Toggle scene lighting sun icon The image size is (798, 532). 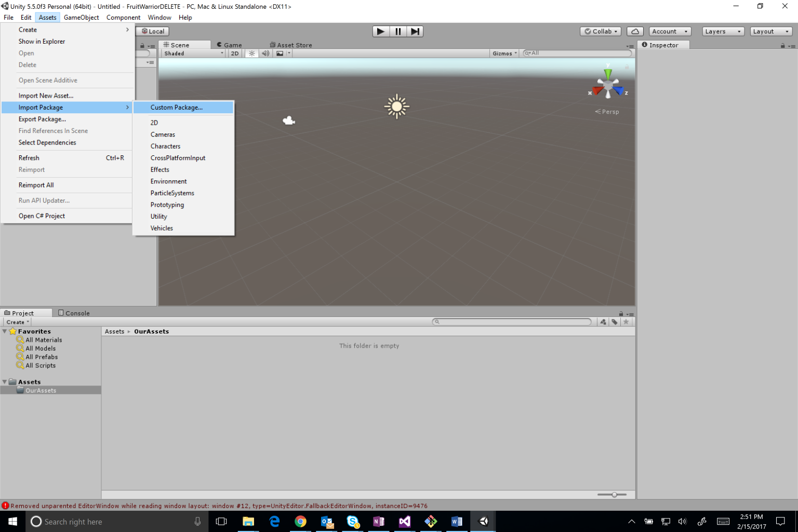(252, 54)
